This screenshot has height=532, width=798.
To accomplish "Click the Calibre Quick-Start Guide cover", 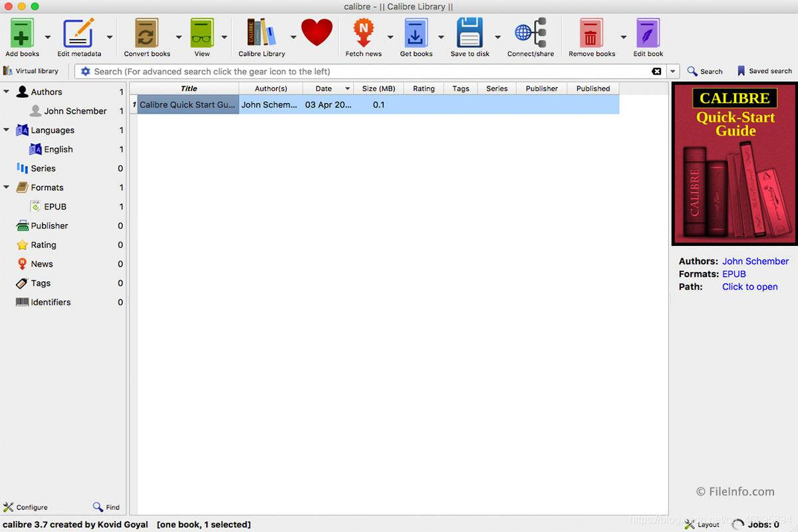I will pos(735,164).
